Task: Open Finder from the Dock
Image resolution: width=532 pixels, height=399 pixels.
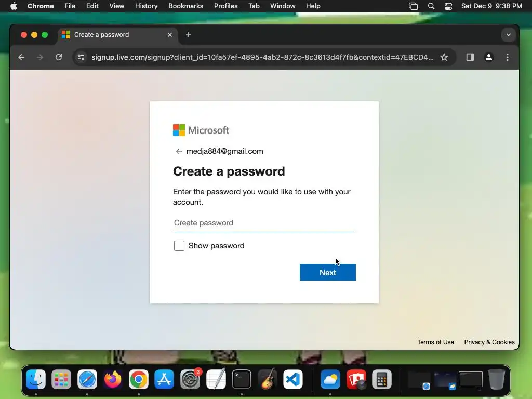Action: click(x=36, y=379)
